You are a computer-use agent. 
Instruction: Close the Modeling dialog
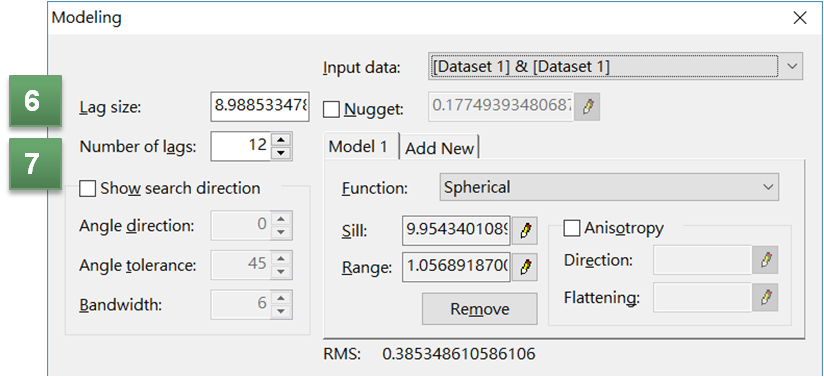tap(799, 18)
